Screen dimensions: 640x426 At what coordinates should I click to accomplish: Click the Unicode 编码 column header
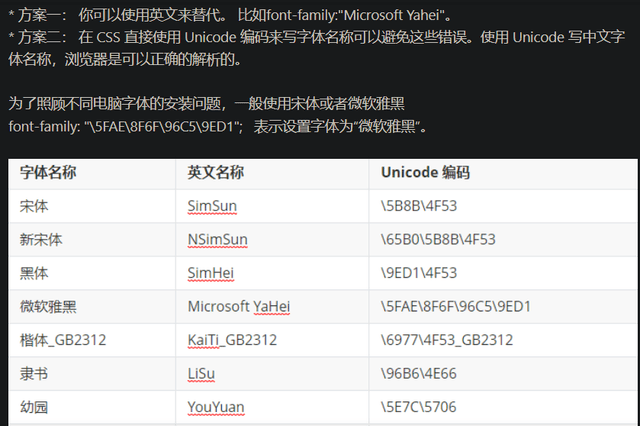pos(425,172)
